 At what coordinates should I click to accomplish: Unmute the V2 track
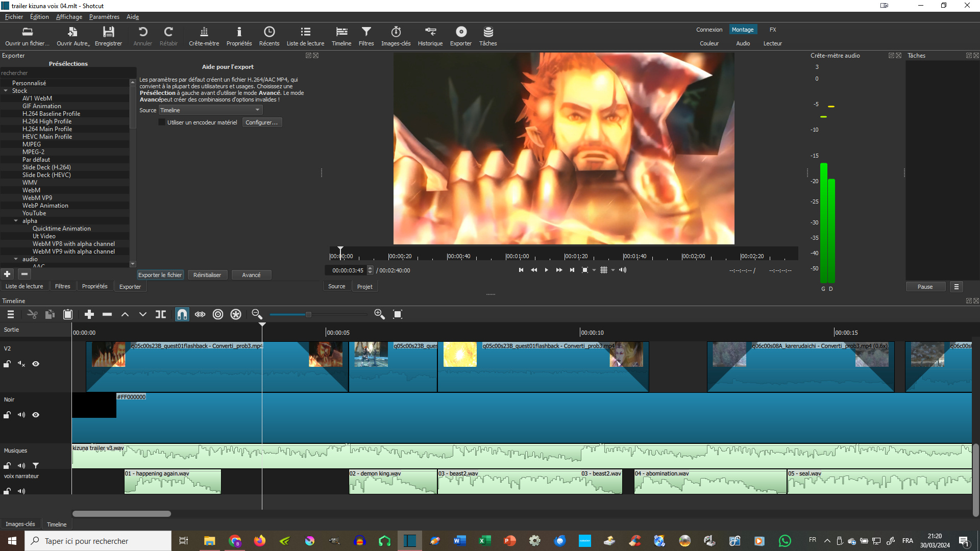(21, 364)
